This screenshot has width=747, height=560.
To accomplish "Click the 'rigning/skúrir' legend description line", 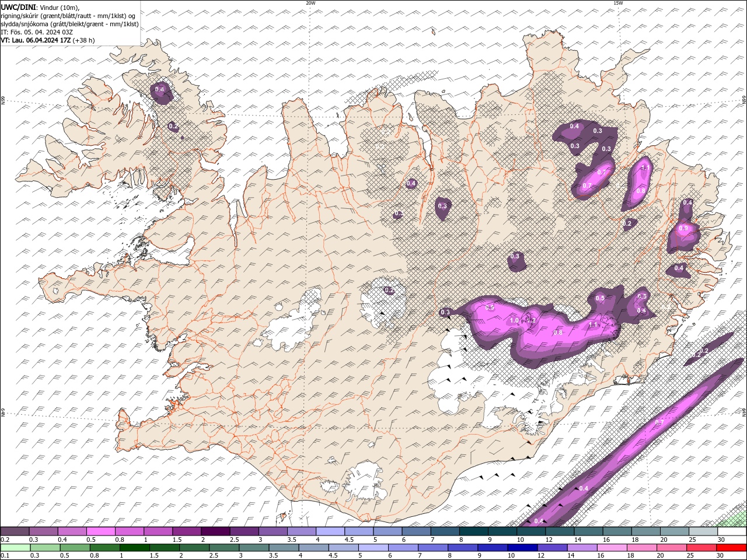I will (x=68, y=16).
